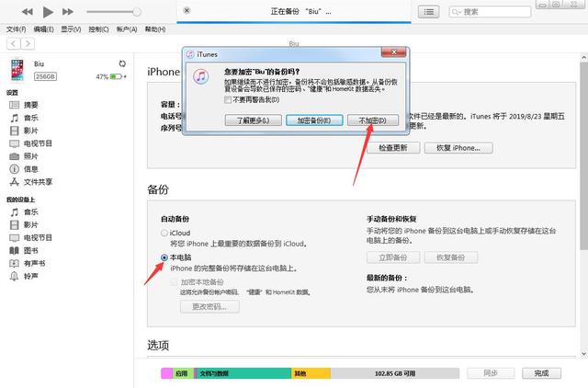Viewport: 588px width, 388px height.
Task: Select 照片 in the sidebar
Action: point(30,156)
